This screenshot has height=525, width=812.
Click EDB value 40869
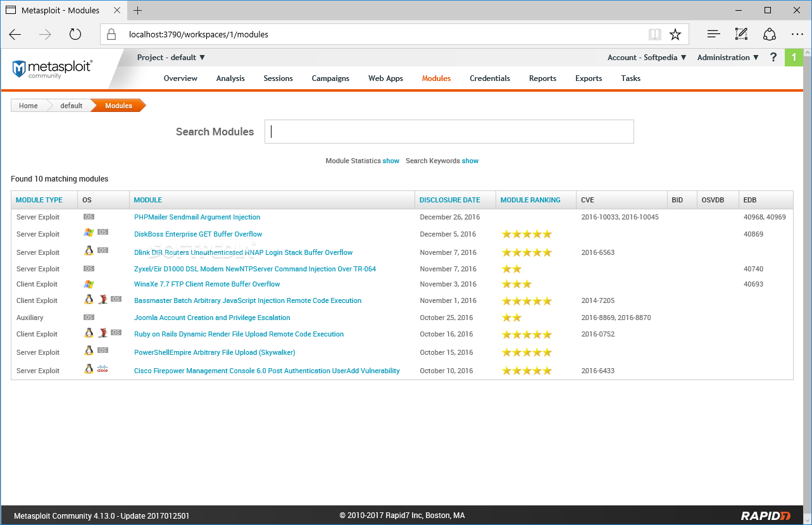tap(754, 234)
